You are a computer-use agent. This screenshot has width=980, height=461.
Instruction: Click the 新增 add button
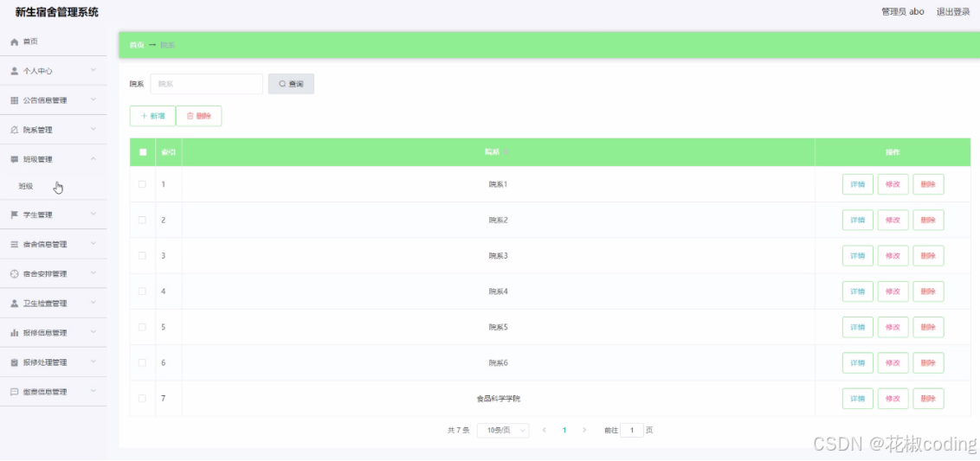click(152, 116)
